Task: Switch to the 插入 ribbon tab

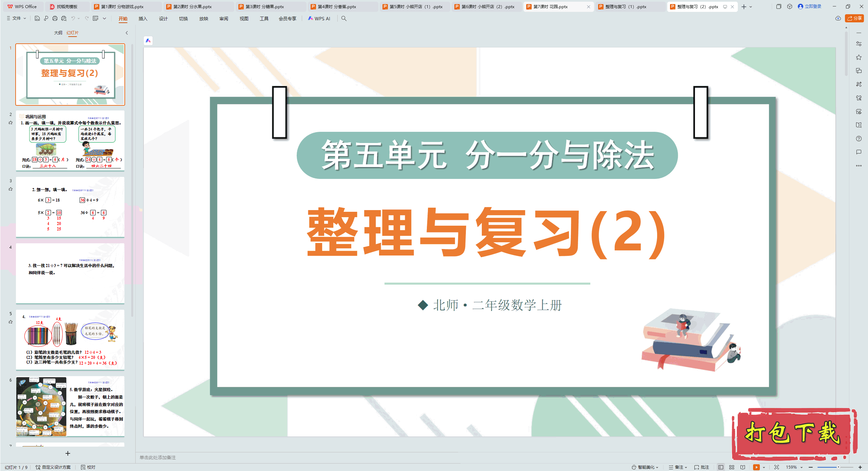Action: click(x=143, y=19)
